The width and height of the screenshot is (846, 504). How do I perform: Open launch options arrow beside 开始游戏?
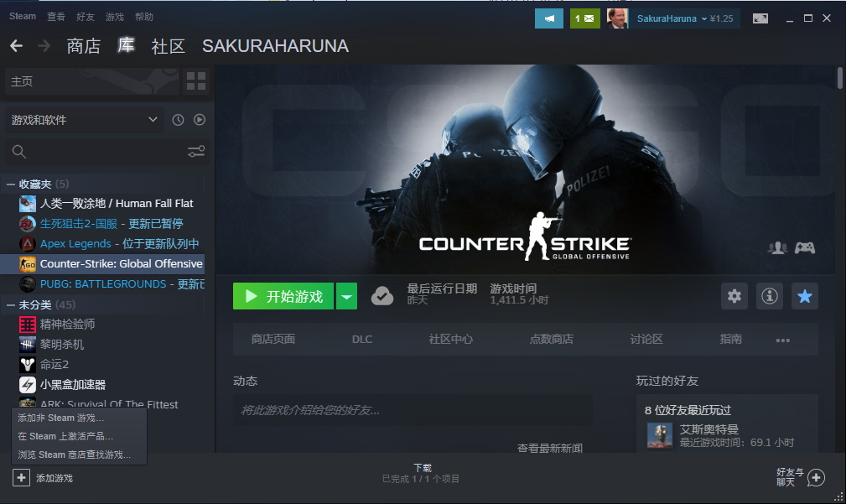(346, 296)
